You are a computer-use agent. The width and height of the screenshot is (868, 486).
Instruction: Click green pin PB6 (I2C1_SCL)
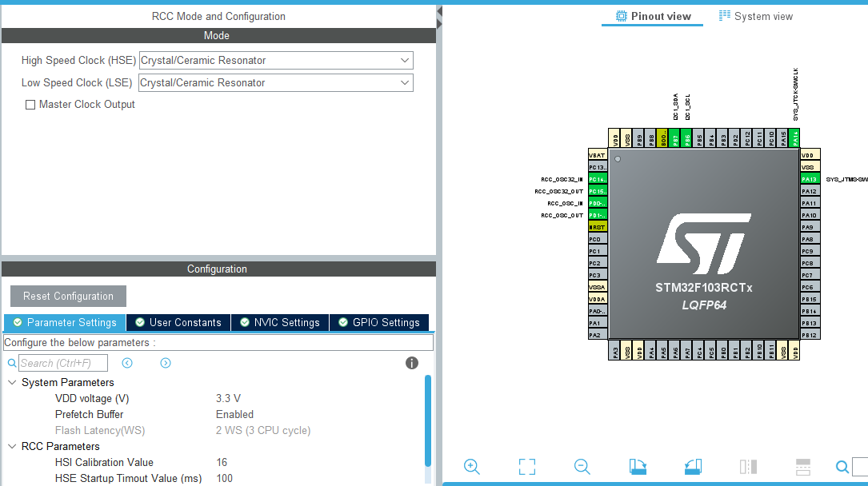[x=686, y=138]
